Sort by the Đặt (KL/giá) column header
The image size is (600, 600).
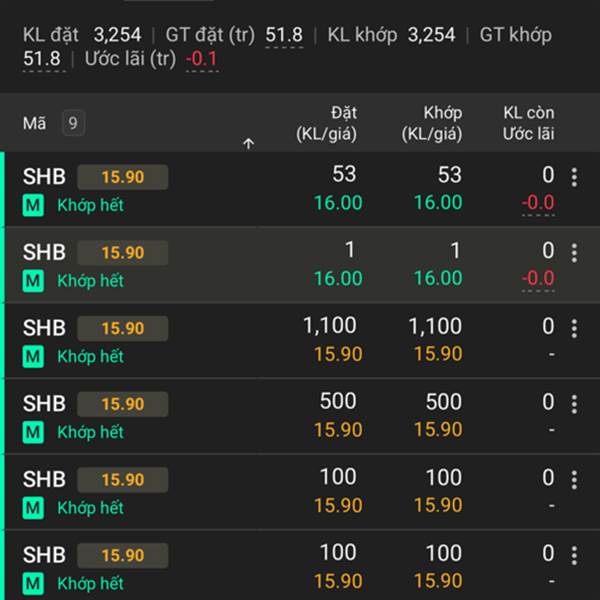click(x=326, y=123)
